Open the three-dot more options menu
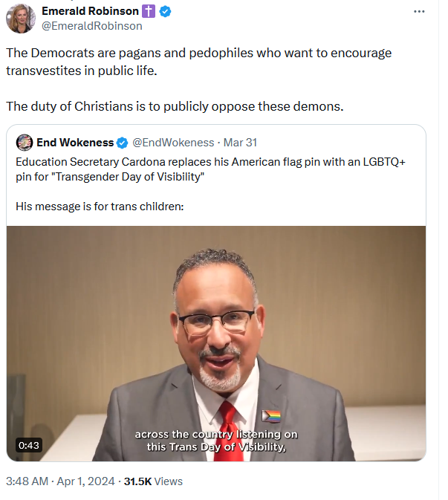The width and height of the screenshot is (448, 500). (419, 11)
